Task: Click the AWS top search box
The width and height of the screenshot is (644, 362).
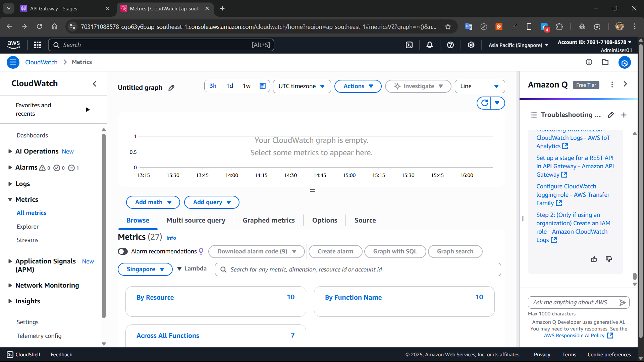Action: [x=161, y=45]
